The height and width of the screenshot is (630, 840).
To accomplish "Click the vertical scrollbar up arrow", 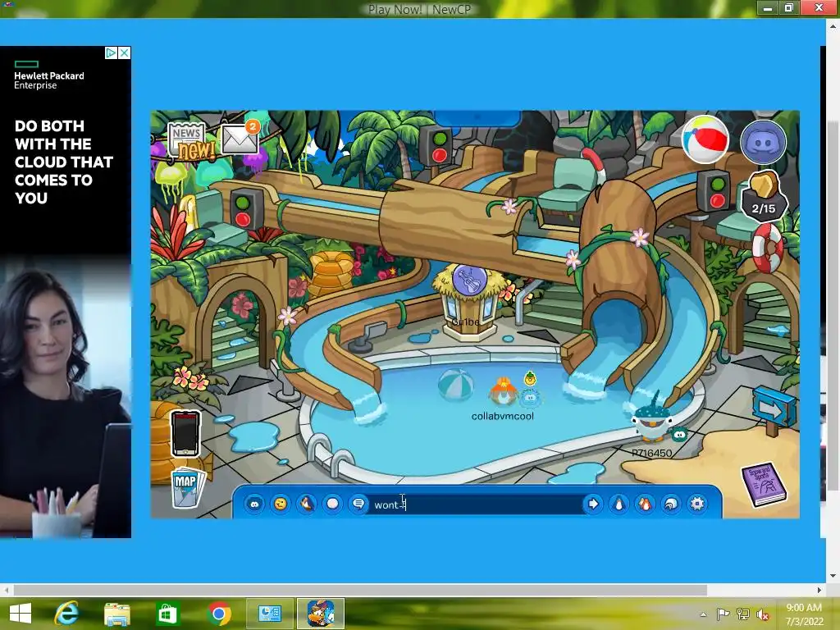I will (x=833, y=25).
